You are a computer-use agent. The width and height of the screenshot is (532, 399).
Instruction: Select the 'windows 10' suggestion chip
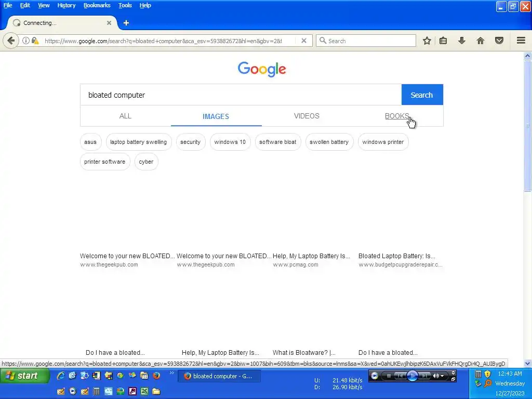[x=230, y=142]
